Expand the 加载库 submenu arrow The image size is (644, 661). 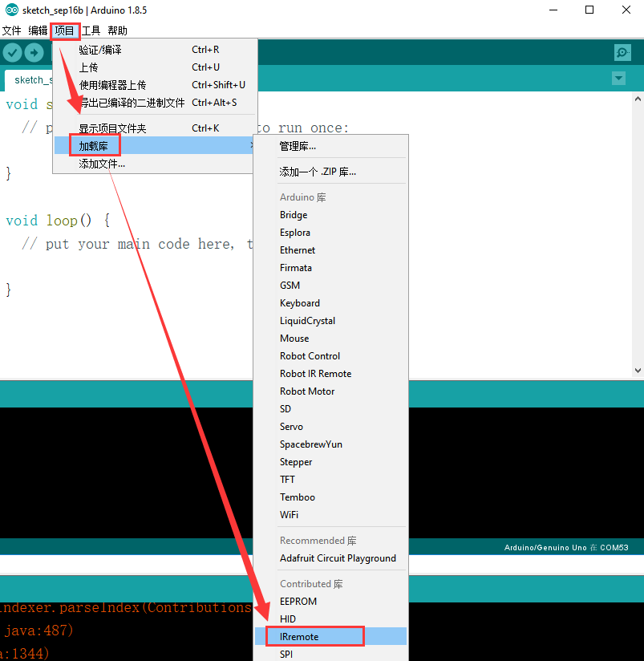click(x=251, y=145)
